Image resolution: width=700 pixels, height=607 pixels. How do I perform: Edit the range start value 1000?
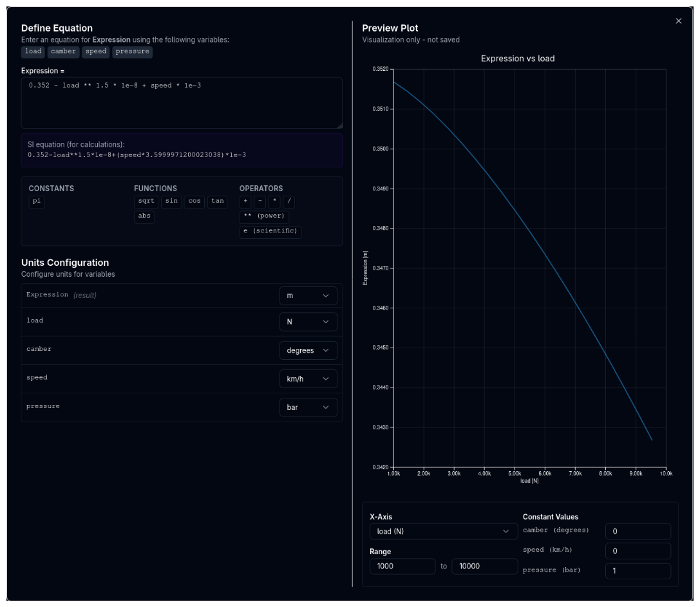point(402,566)
